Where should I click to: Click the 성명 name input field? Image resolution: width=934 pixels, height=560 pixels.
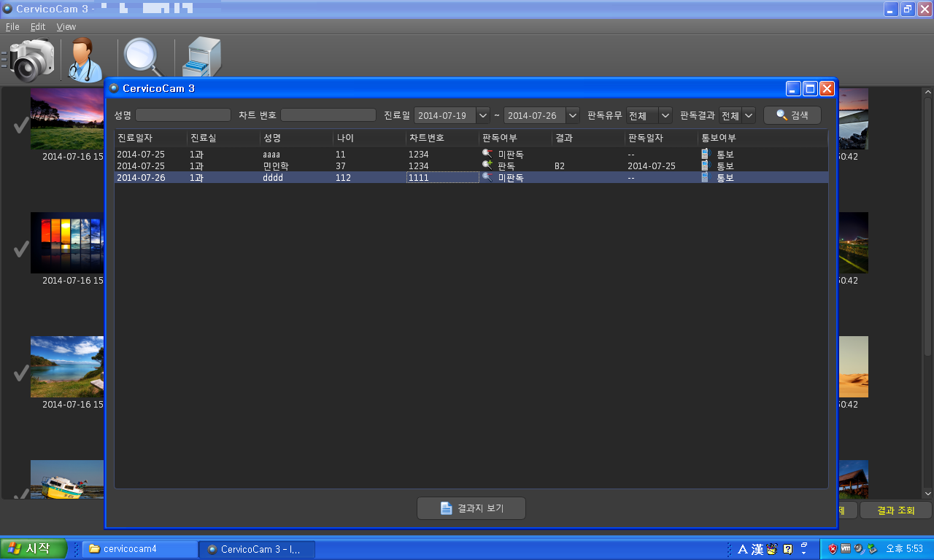coord(183,115)
